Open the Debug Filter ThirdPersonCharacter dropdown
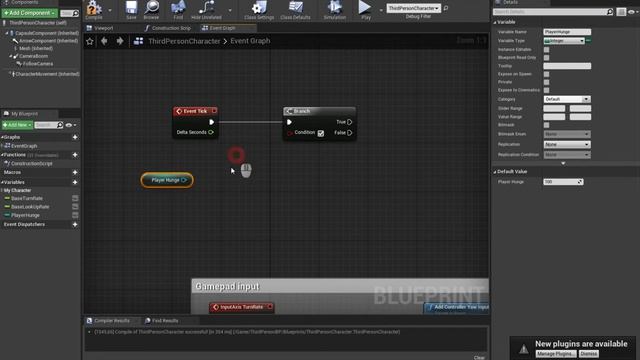Viewport: 640px width, 360px height. click(x=413, y=8)
